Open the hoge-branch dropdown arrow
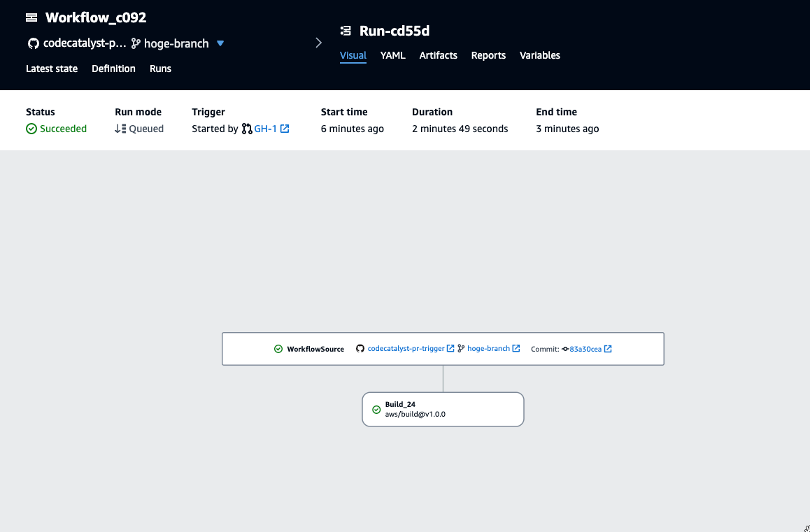The height and width of the screenshot is (532, 810). (x=220, y=43)
